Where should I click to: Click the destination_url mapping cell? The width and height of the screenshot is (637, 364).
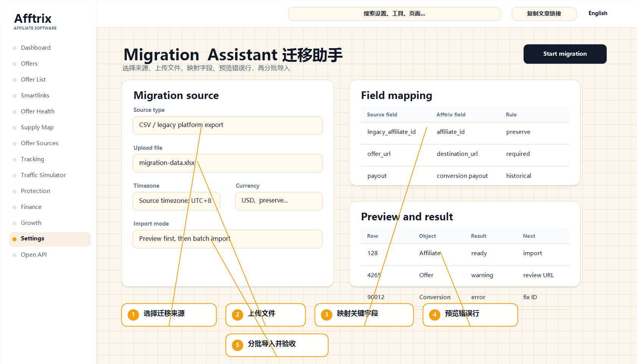457,154
